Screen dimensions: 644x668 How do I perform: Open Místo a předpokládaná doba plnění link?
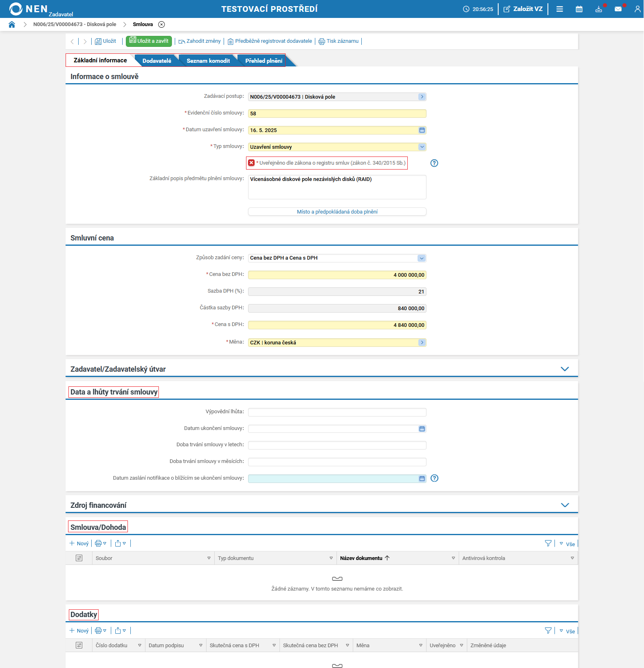point(337,212)
